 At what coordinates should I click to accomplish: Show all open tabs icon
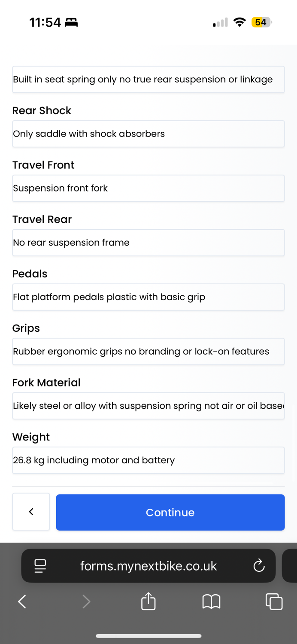point(274,601)
